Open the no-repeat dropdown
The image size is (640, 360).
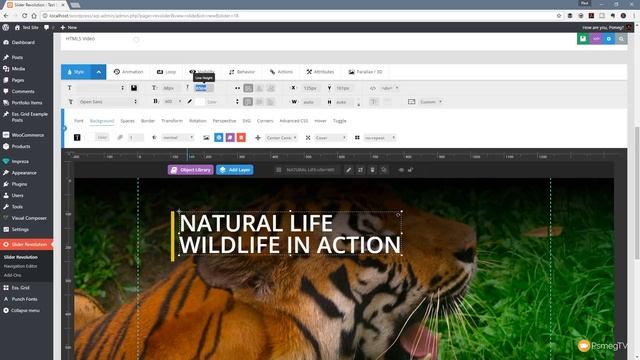coord(380,138)
